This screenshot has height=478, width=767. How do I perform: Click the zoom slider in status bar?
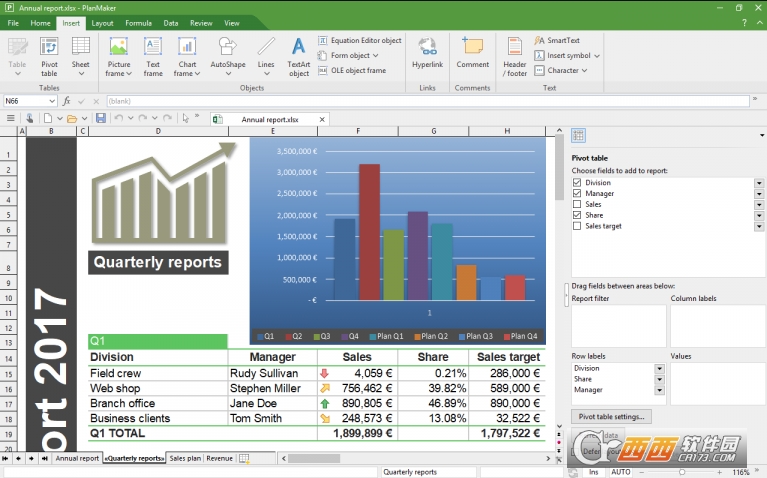pyautogui.click(x=682, y=471)
